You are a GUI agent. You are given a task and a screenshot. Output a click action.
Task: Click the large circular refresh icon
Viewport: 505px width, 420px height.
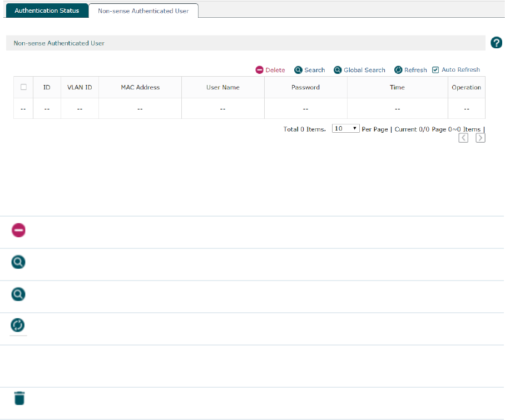pyautogui.click(x=17, y=325)
